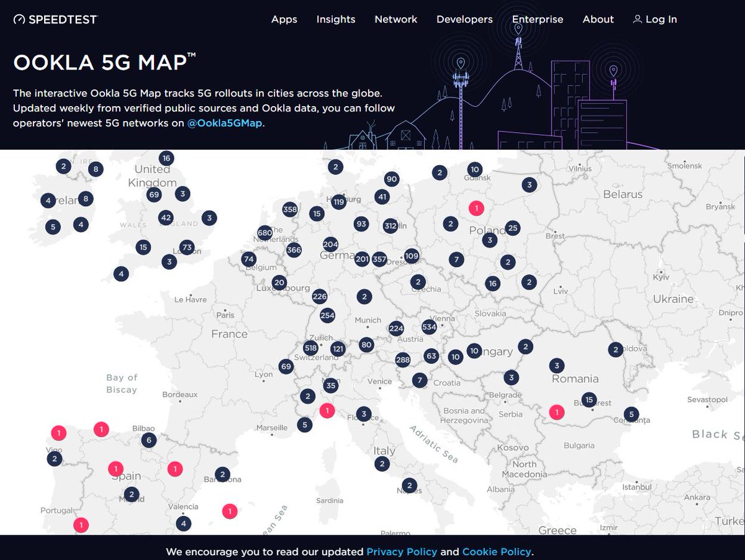Click the Istanbul city label
Screen dimensions: 745x560
tap(637, 487)
